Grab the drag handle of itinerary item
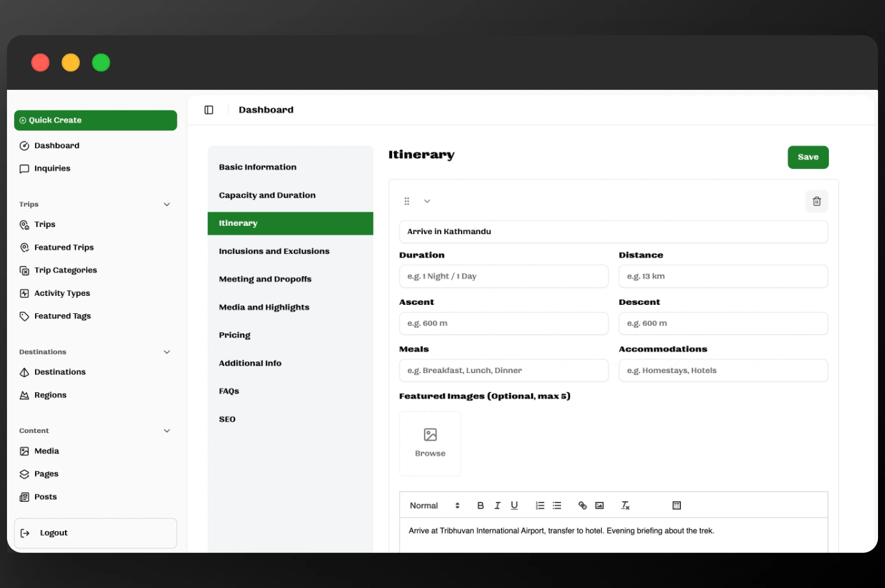Viewport: 885px width, 588px height. tap(407, 202)
